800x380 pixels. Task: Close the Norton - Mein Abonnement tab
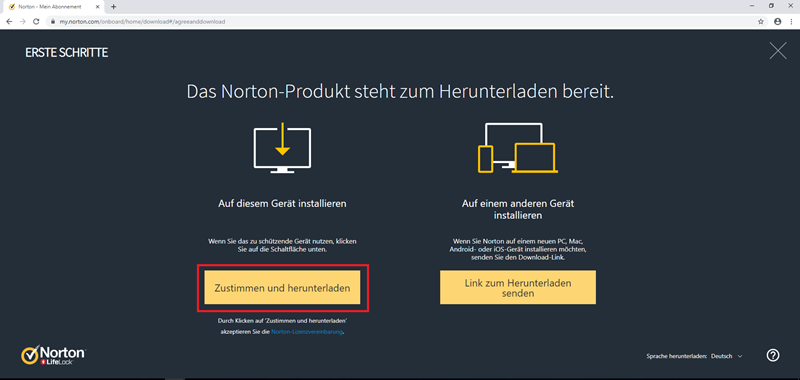(98, 7)
